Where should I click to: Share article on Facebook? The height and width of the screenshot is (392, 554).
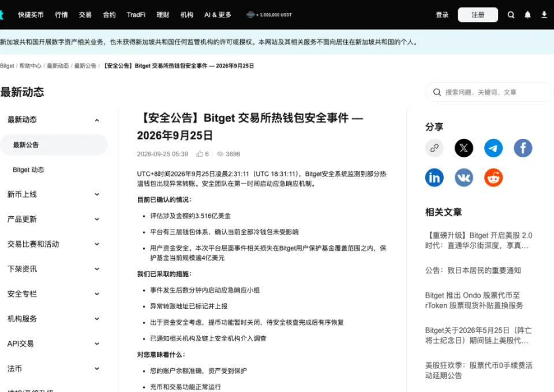click(x=523, y=148)
